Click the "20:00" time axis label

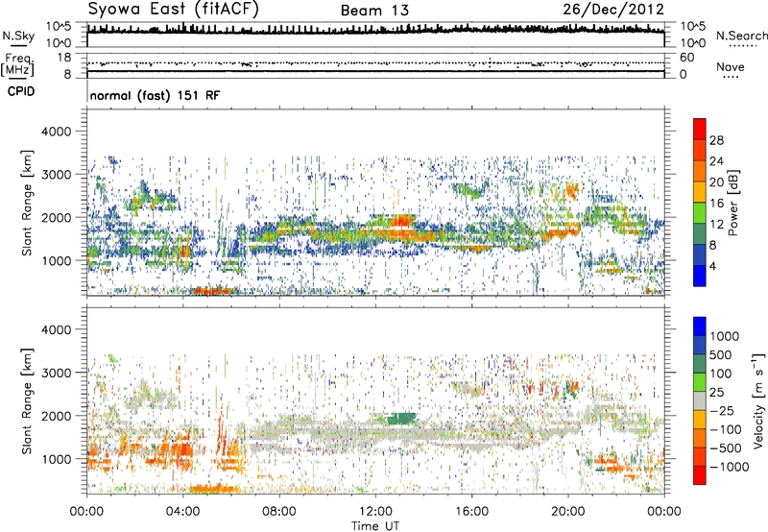click(568, 512)
